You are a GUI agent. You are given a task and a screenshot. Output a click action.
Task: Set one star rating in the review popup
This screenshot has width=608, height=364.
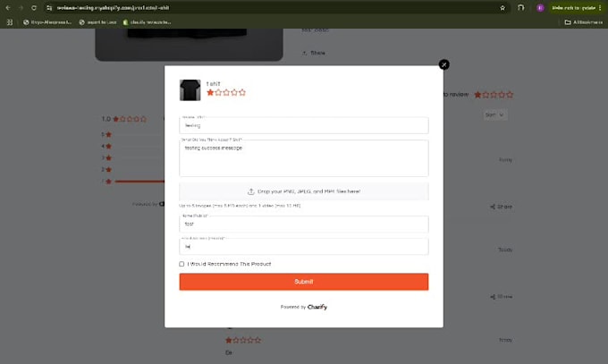point(210,92)
